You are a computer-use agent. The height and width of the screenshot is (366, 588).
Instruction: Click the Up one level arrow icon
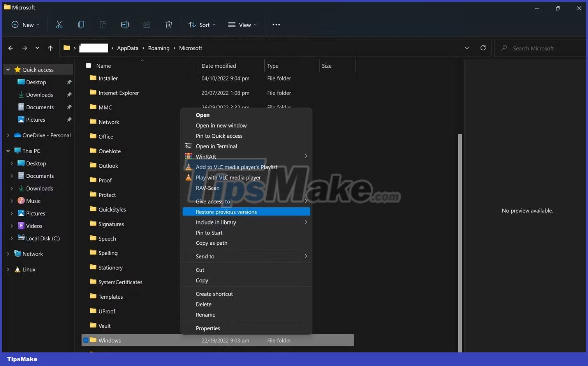point(50,48)
